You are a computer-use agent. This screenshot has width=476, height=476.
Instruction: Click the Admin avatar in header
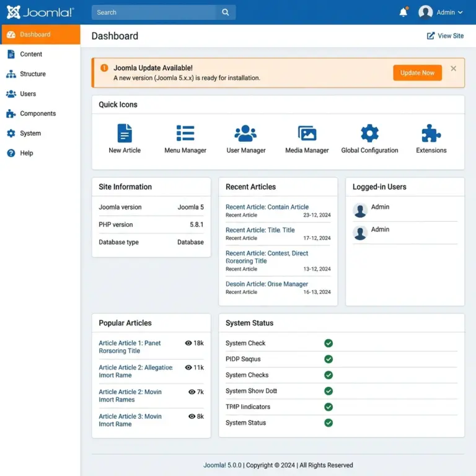click(x=425, y=12)
